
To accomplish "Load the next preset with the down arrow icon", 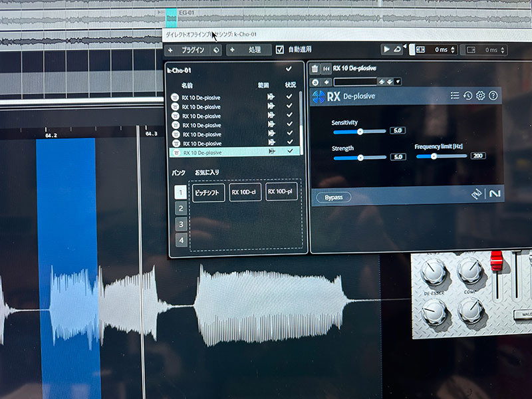I will [x=390, y=82].
